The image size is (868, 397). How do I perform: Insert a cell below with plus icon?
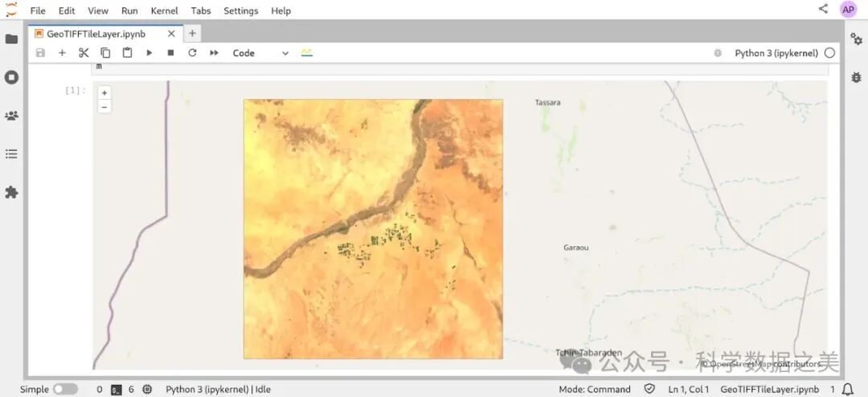coord(62,53)
